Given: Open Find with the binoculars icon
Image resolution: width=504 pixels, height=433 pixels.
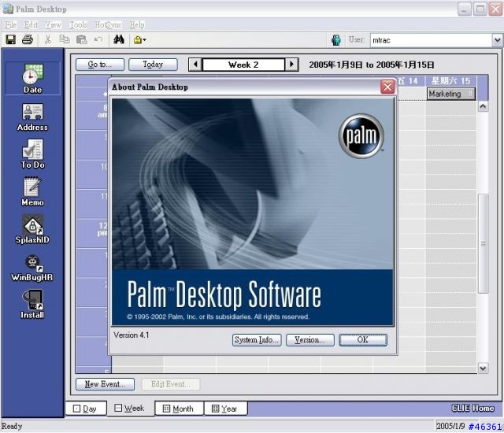Looking at the screenshot, I should 119,40.
